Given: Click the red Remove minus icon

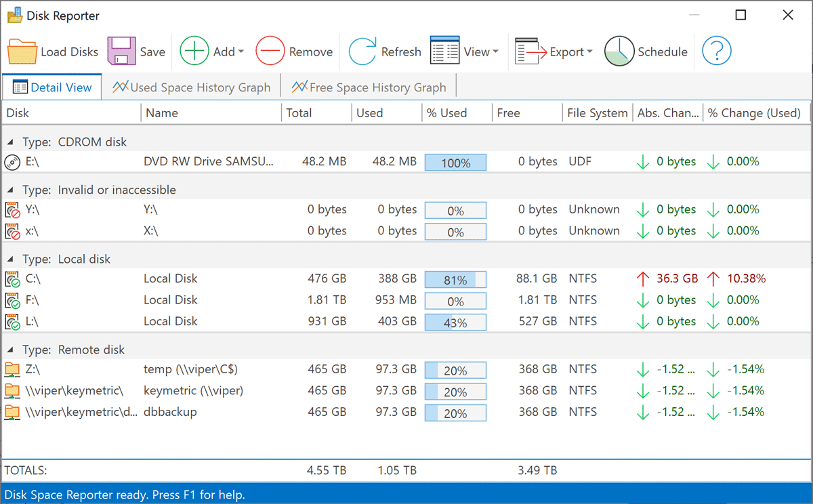Looking at the screenshot, I should [270, 52].
